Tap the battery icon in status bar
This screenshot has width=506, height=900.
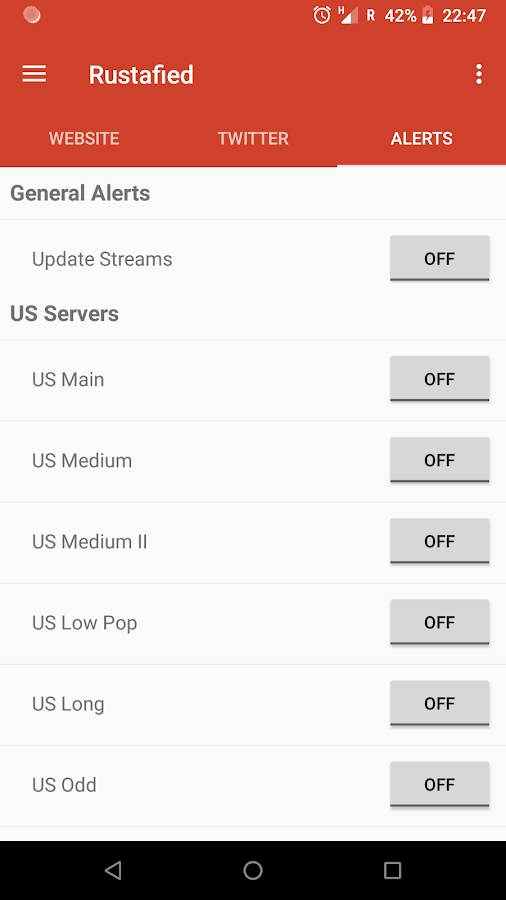(x=427, y=15)
